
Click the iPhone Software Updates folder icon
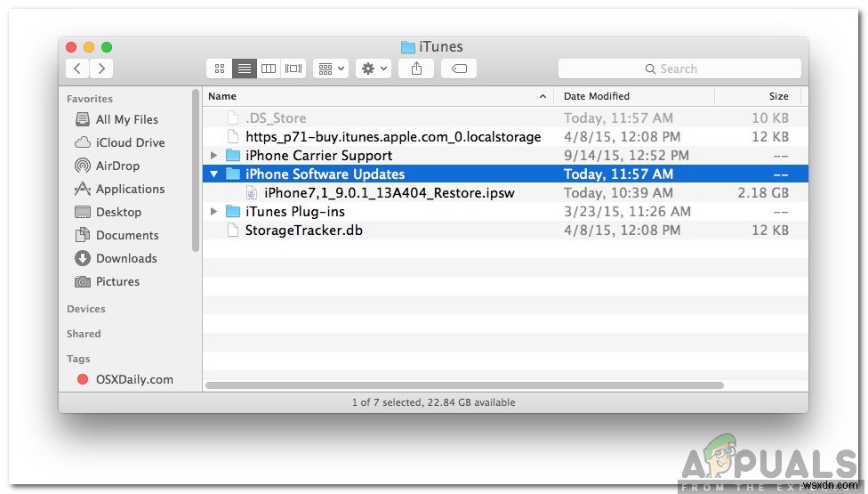pos(233,174)
